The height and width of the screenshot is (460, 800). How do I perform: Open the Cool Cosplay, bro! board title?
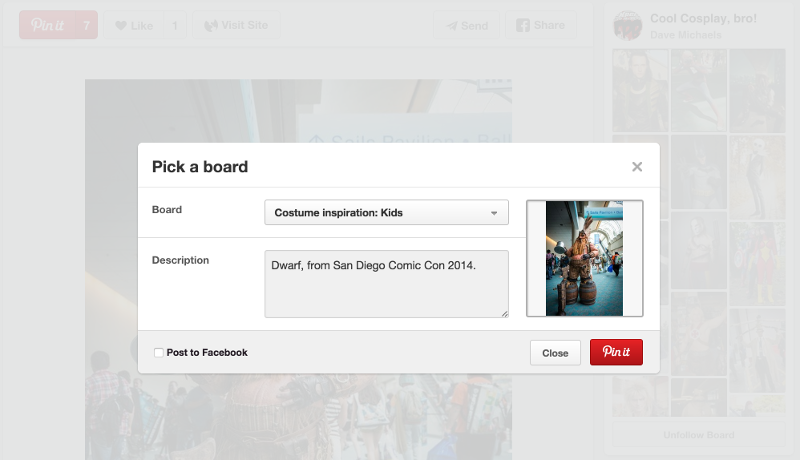703,18
